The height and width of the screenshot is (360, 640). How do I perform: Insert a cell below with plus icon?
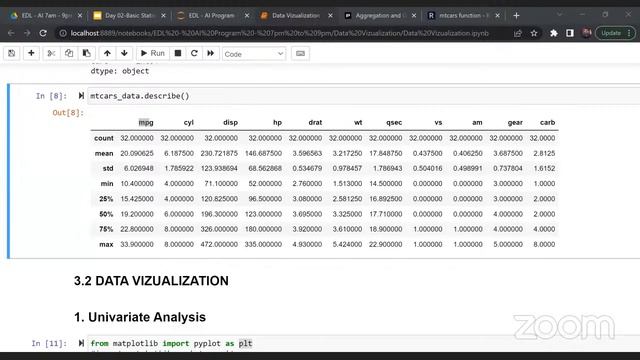31,53
